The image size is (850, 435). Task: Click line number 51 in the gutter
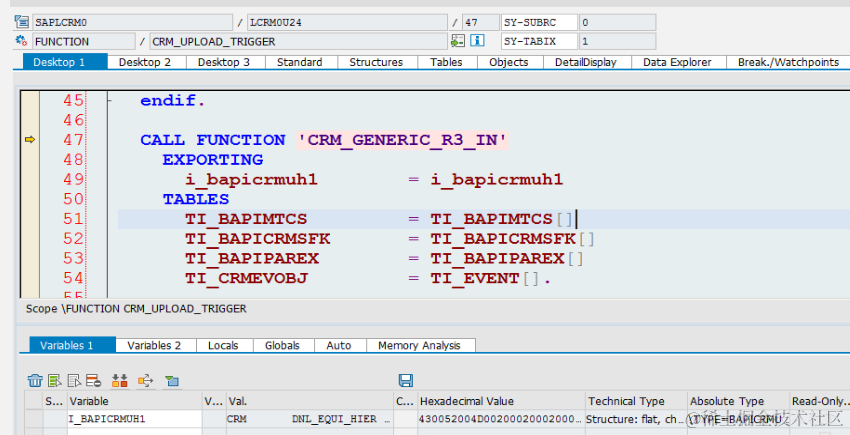coord(74,219)
